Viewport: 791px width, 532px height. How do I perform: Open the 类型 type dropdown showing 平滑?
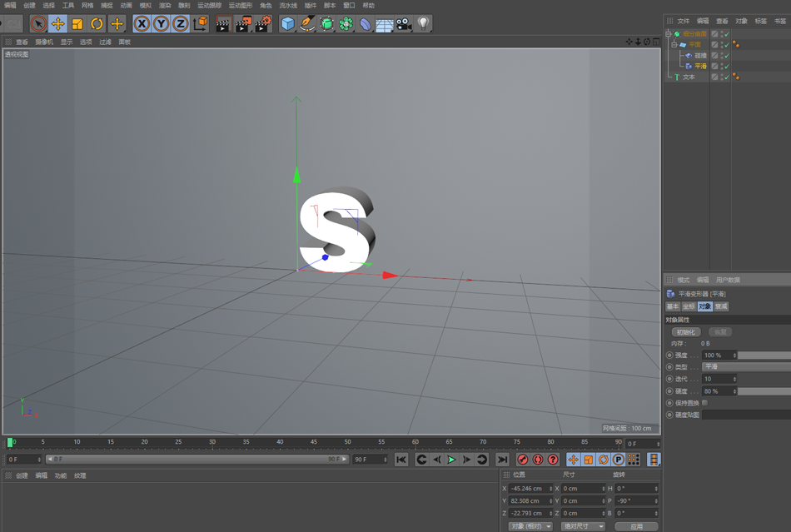coord(746,366)
